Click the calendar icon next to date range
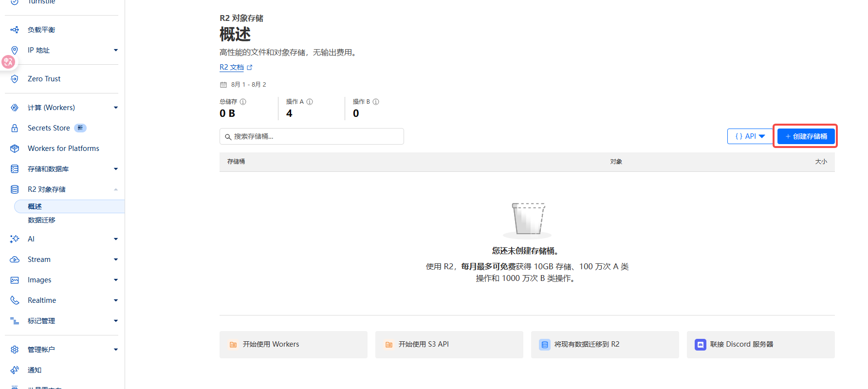The height and width of the screenshot is (389, 868). pyautogui.click(x=223, y=85)
